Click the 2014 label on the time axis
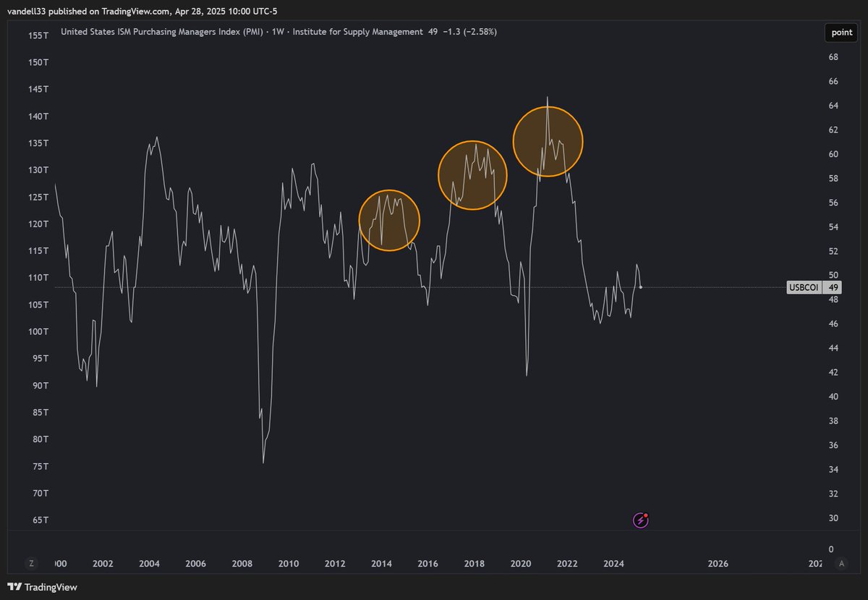 coord(381,563)
